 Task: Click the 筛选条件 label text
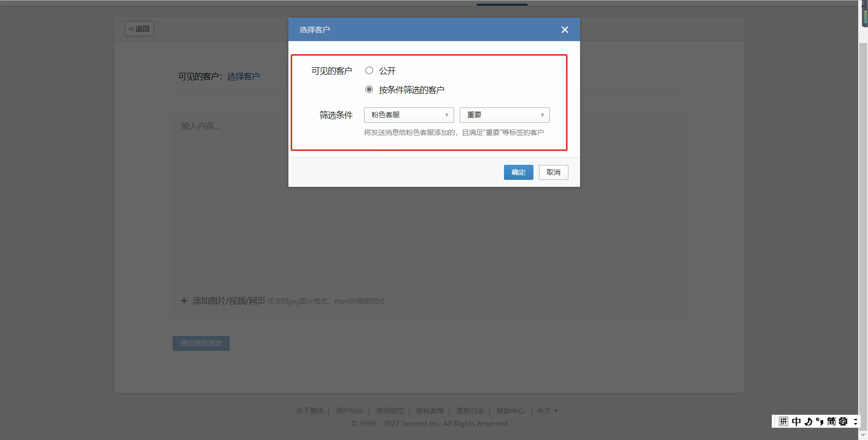click(x=336, y=115)
